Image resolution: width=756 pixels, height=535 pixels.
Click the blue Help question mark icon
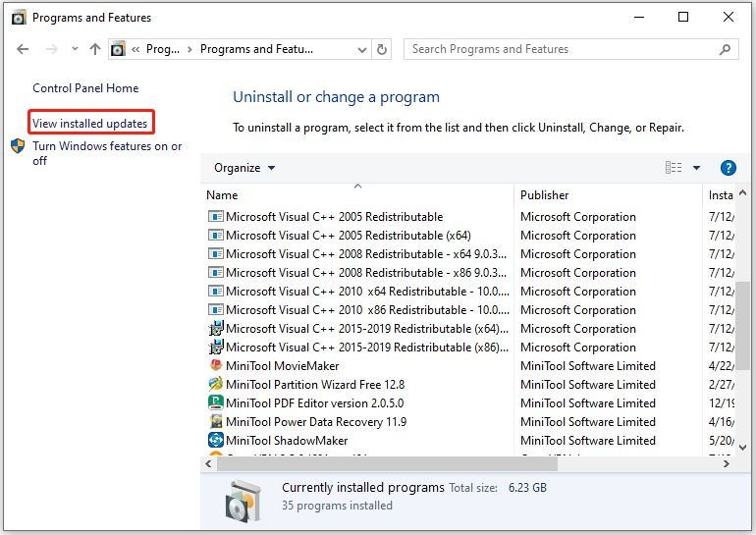[x=728, y=168]
